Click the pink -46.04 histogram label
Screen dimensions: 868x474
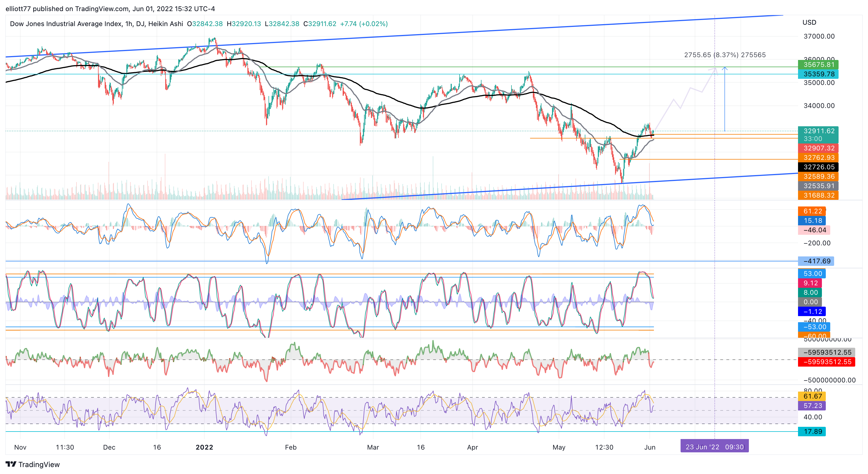[x=814, y=230]
